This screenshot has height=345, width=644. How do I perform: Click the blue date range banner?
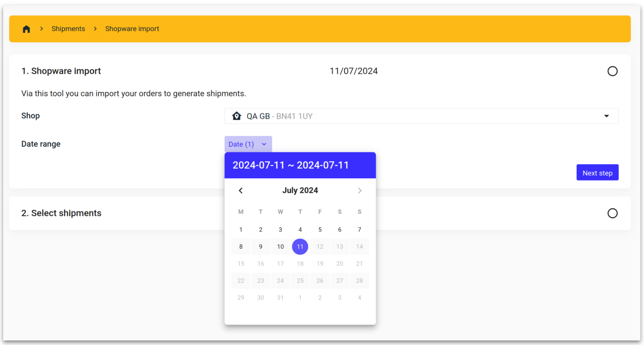point(300,165)
